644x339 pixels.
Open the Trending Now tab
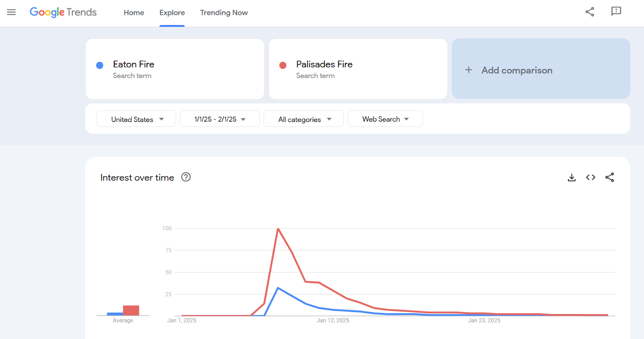click(224, 12)
